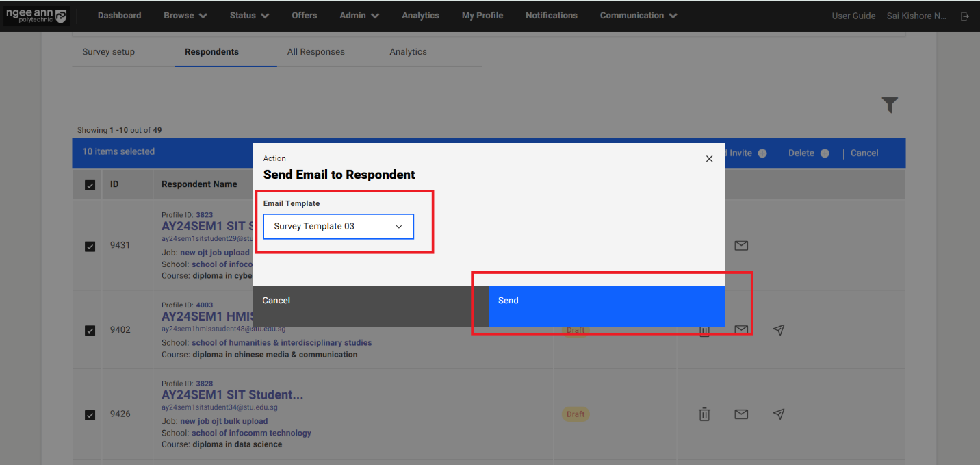This screenshot has width=980, height=465.
Task: Open the filter funnel icon
Action: click(x=889, y=105)
